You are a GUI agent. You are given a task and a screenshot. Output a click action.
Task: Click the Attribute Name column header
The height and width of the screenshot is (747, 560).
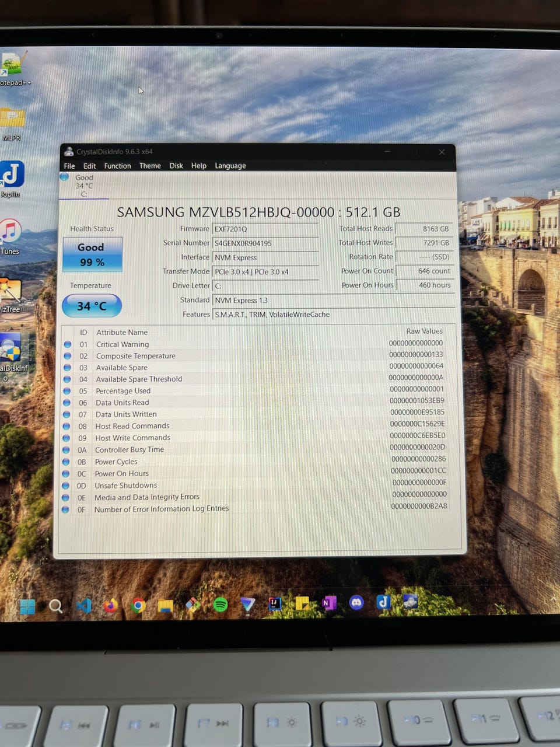point(122,332)
